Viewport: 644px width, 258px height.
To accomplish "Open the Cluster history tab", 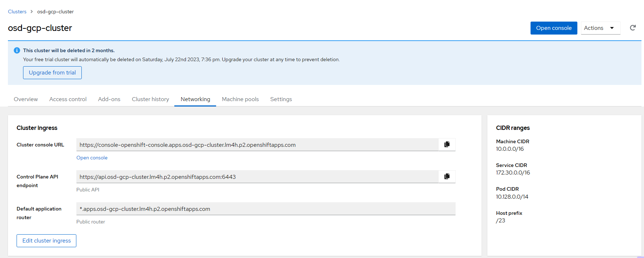I will pyautogui.click(x=150, y=99).
